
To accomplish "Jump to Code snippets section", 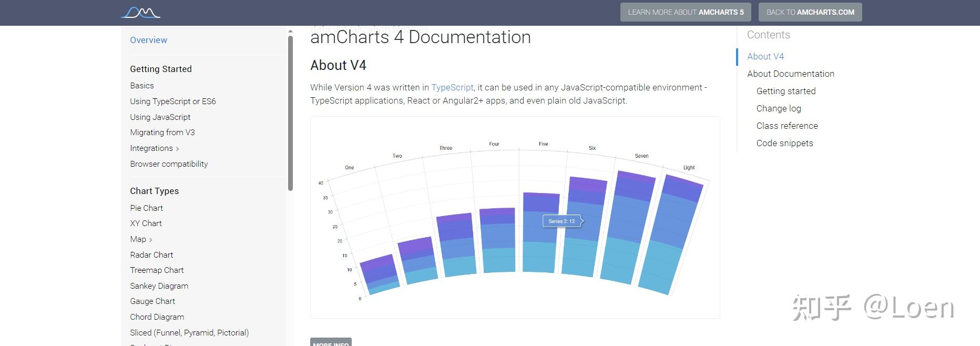I will 784,143.
